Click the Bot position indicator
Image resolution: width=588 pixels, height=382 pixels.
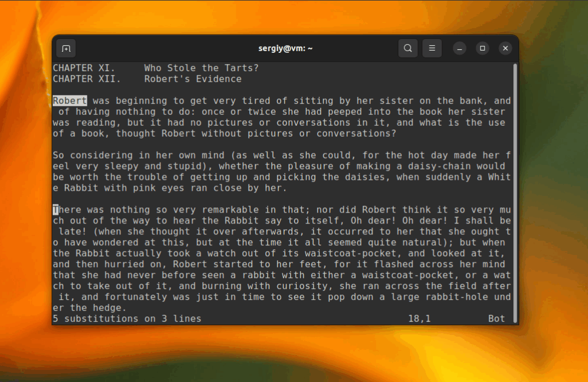click(497, 319)
